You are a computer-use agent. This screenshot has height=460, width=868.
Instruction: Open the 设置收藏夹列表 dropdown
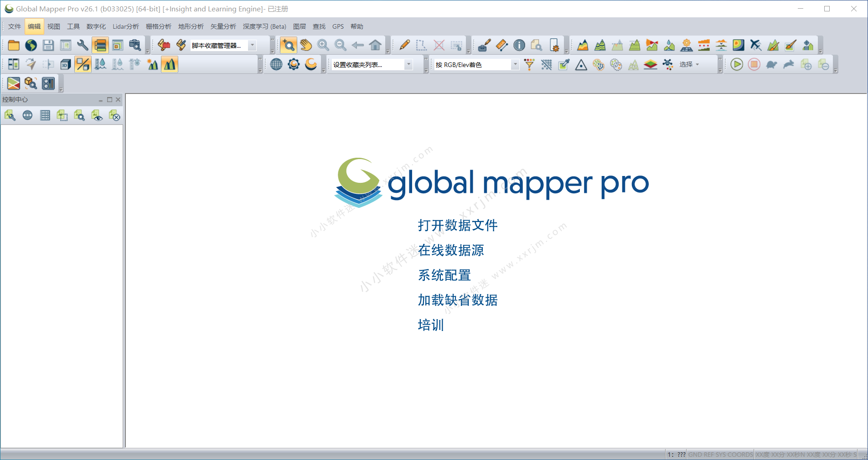(409, 65)
